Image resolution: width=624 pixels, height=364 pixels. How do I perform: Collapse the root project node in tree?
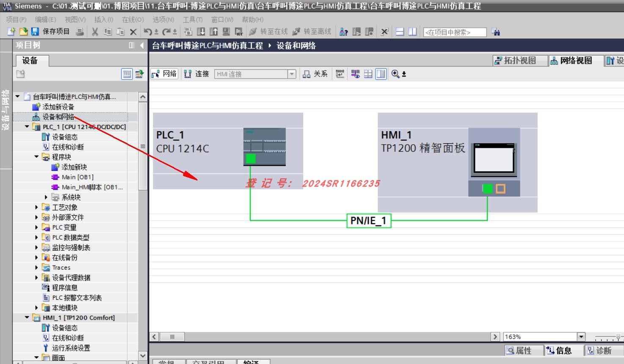(18, 96)
